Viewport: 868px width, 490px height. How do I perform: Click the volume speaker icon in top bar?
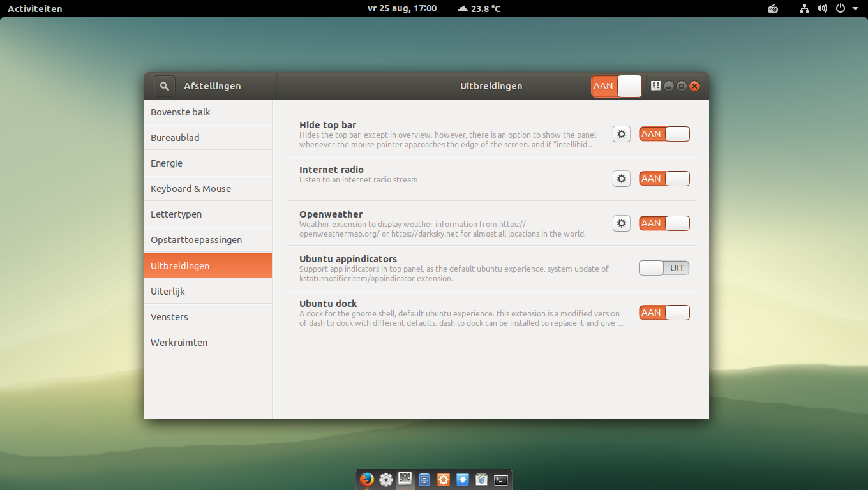point(822,8)
